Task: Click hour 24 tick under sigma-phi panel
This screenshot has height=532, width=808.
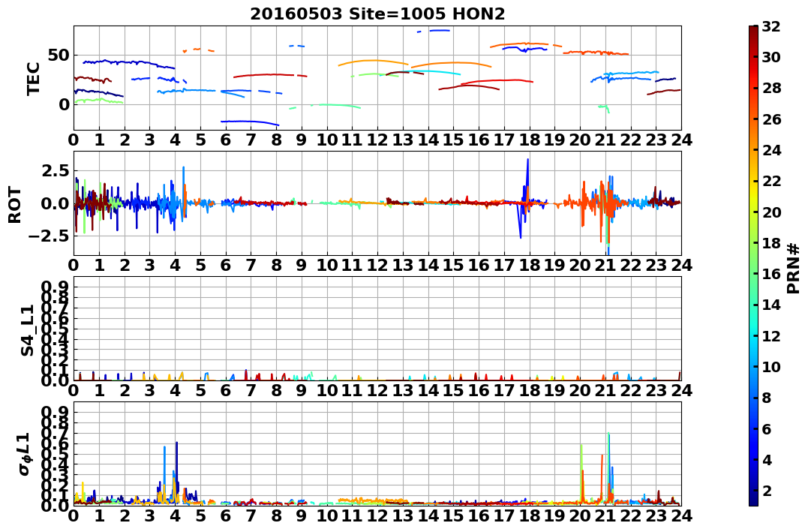Action: pos(681,515)
